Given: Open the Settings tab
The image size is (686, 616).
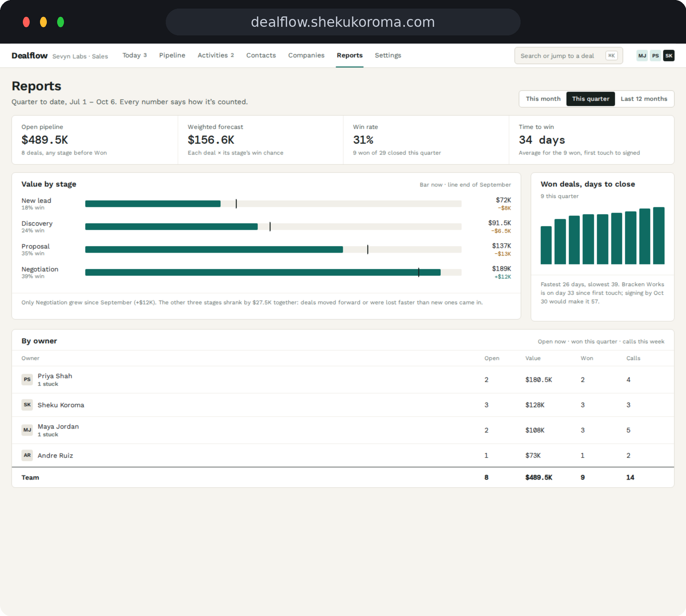Looking at the screenshot, I should (388, 55).
